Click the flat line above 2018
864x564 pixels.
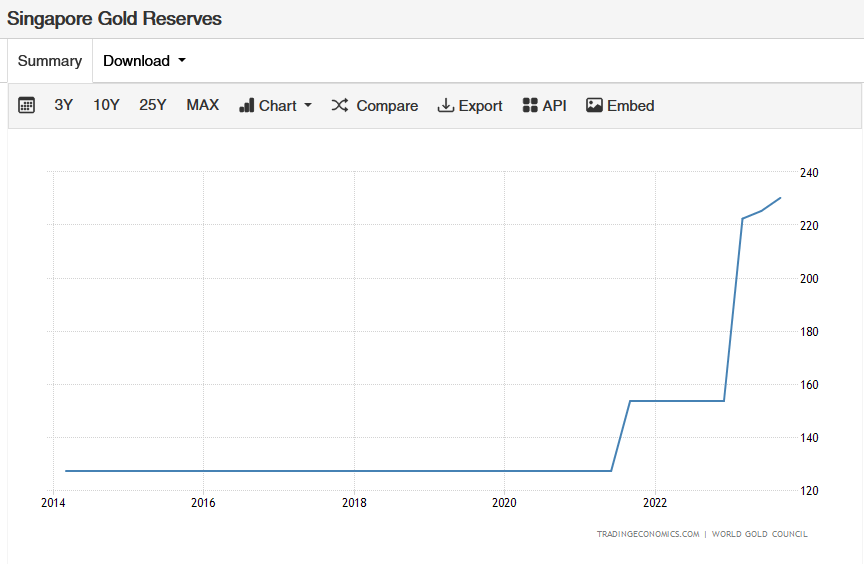354,471
